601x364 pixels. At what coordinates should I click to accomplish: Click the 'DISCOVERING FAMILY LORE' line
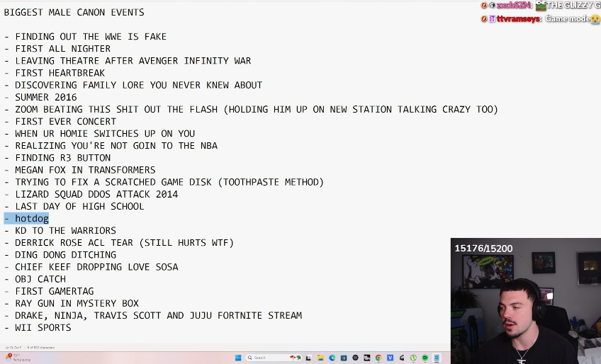click(x=133, y=85)
